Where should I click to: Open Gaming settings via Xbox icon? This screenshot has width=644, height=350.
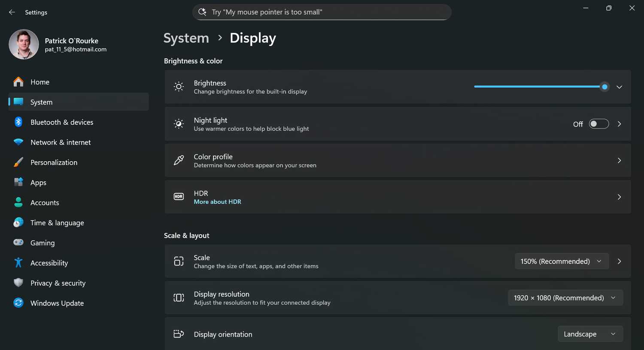(18, 242)
